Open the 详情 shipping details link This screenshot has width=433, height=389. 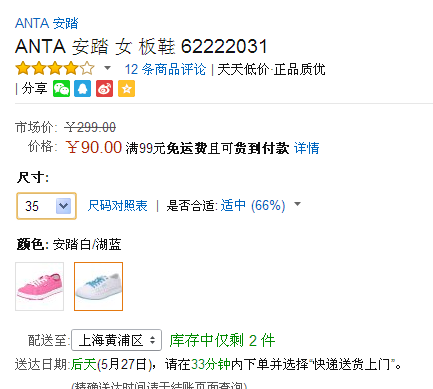click(306, 148)
